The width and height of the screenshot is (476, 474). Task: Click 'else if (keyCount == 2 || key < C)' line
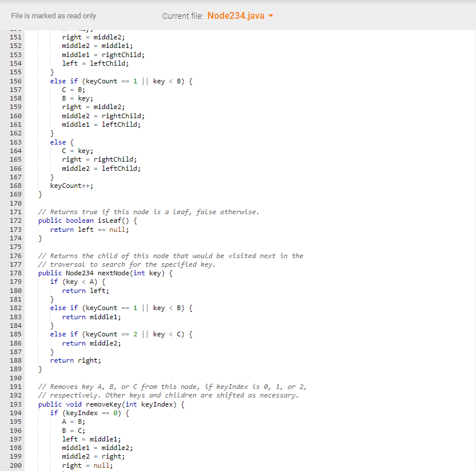(x=121, y=335)
